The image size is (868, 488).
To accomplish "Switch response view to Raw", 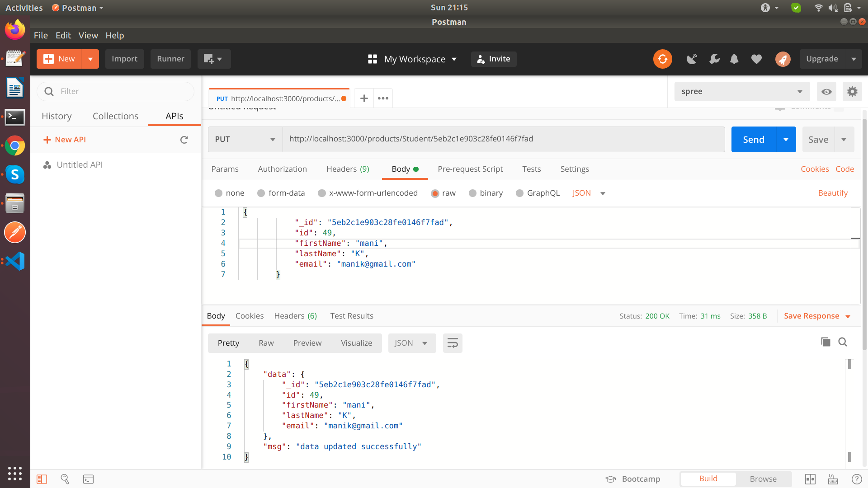I will coord(266,343).
